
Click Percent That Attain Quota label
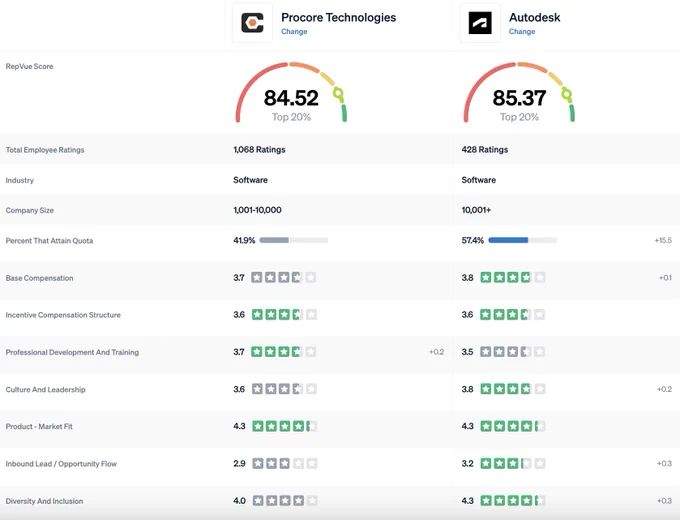49,241
